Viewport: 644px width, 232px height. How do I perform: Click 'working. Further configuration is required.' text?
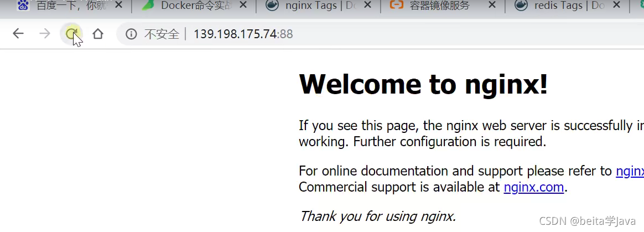tap(422, 142)
